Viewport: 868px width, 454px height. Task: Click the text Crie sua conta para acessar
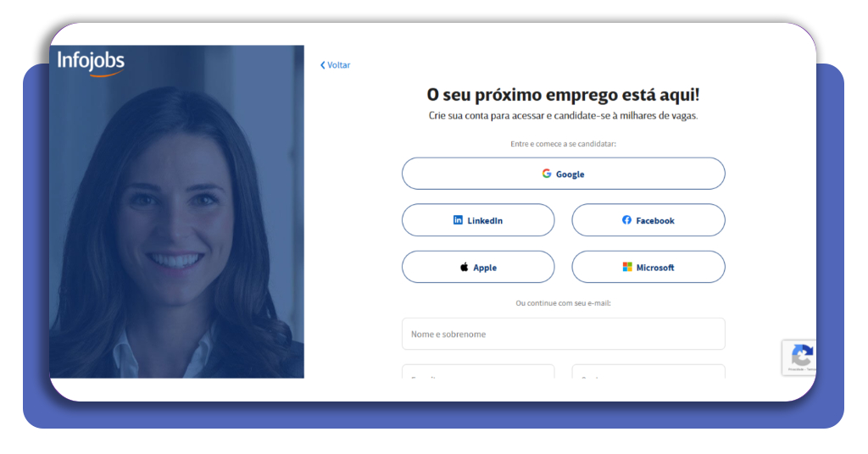(486, 115)
